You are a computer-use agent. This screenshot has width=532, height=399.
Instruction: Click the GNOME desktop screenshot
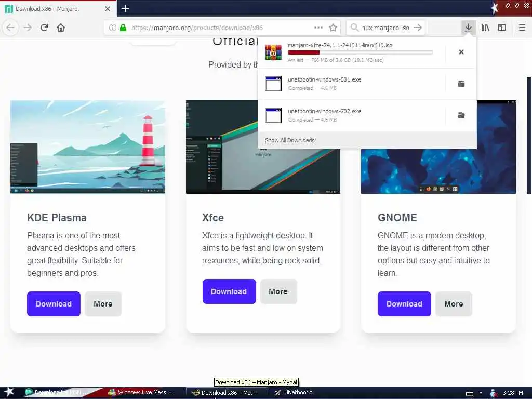pyautogui.click(x=438, y=171)
